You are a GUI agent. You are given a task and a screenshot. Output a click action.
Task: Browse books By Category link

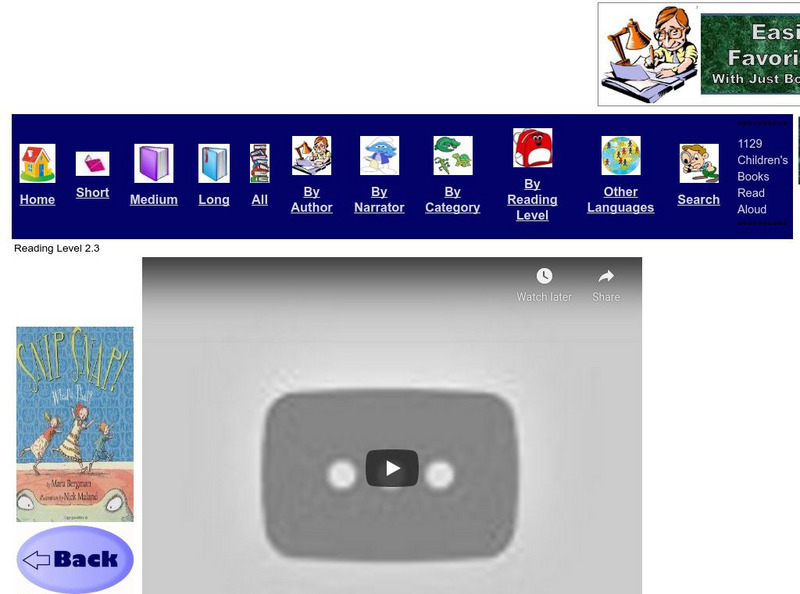click(453, 200)
